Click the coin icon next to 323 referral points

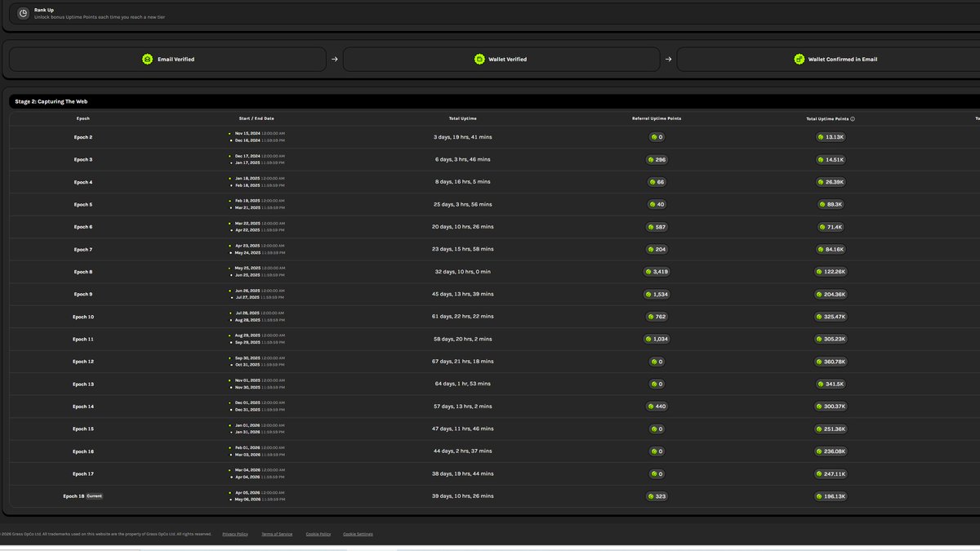(x=651, y=496)
